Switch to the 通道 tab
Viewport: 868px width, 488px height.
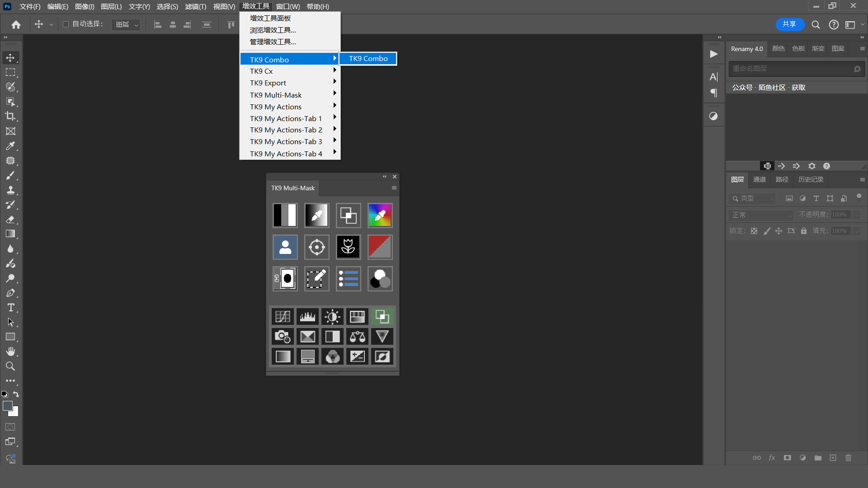click(x=759, y=179)
